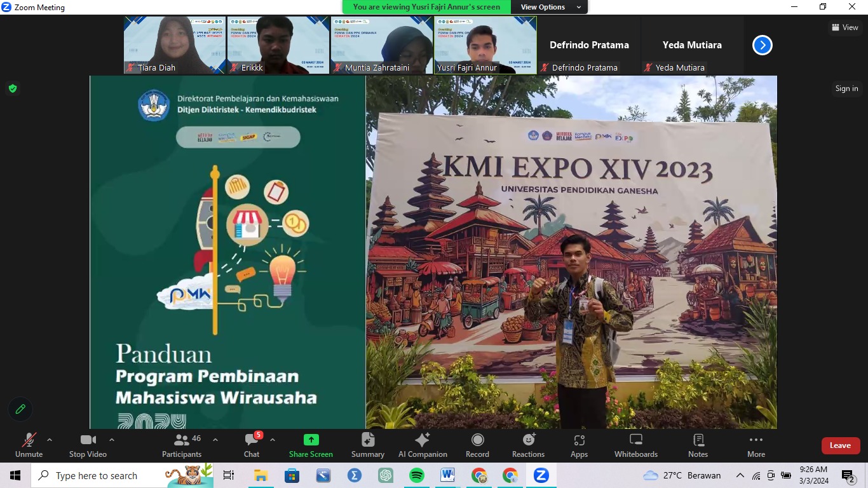This screenshot has width=868, height=488.
Task: Expand video options arrow beside Stop Video
Action: pos(112,440)
